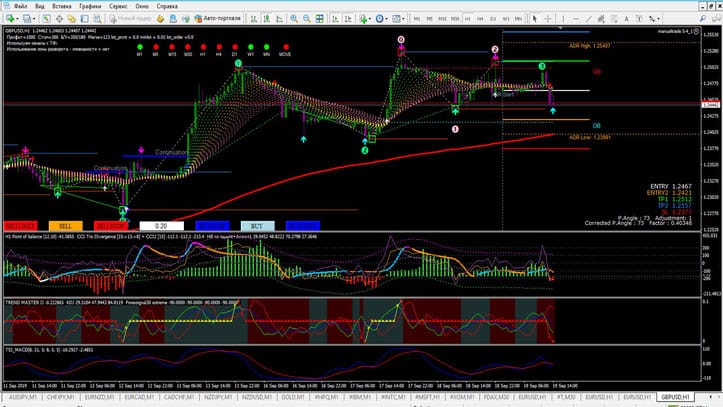Click the red SELLSTOP button on the chart
723x407 pixels.
tap(109, 225)
